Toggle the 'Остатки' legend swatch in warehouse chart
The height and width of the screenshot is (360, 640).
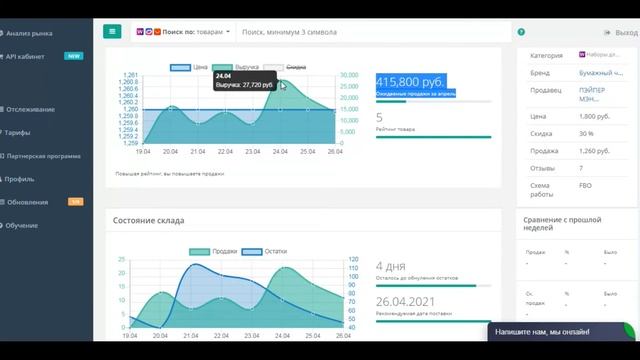point(252,252)
